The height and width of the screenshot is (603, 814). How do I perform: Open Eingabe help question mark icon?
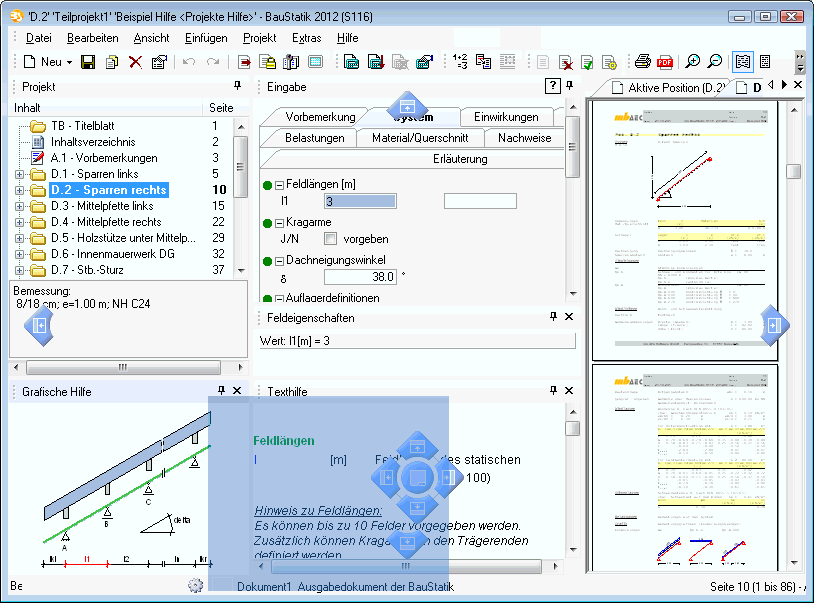tap(552, 86)
